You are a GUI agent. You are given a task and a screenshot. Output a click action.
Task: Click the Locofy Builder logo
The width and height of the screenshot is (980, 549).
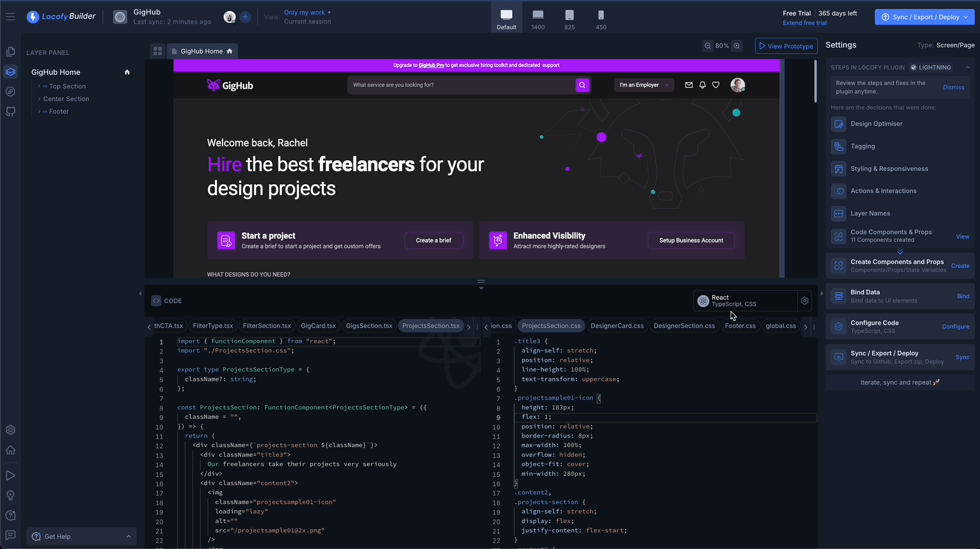[x=61, y=17]
